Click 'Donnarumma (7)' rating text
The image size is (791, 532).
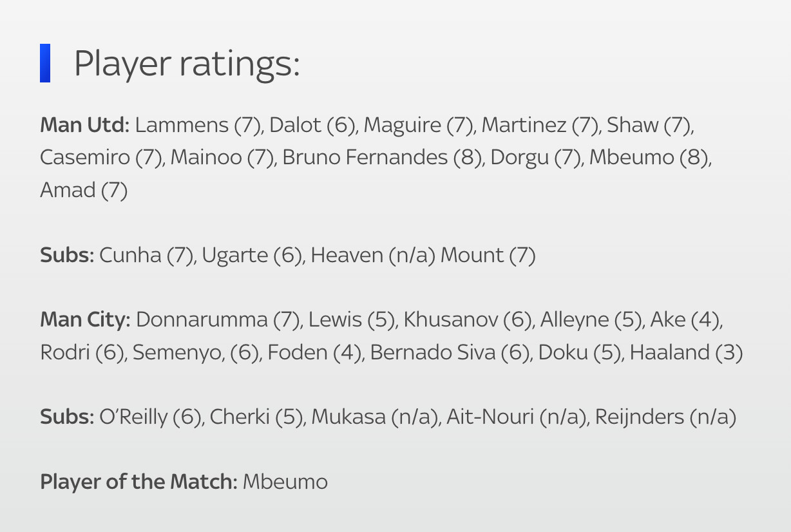click(218, 319)
